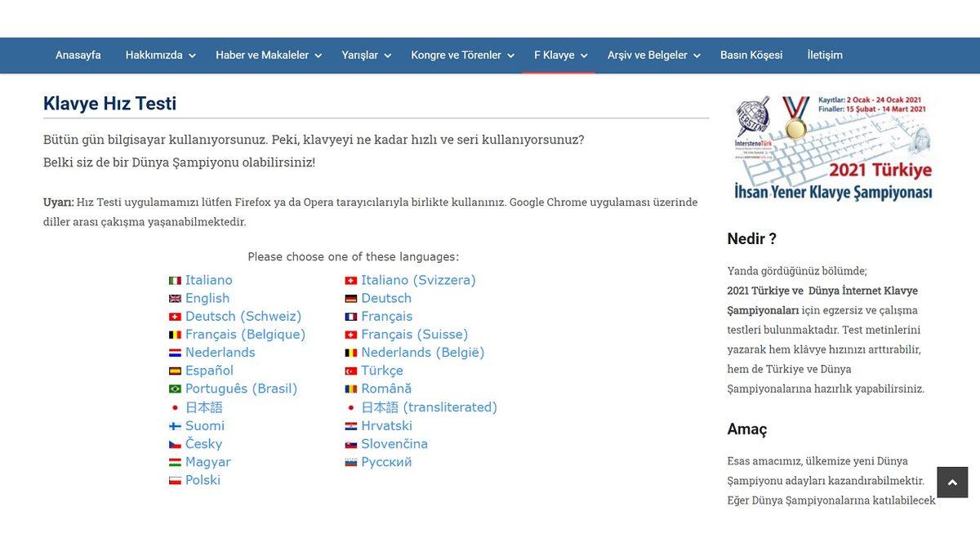This screenshot has width=980, height=551.
Task: Visit the Basın Köşesi page
Action: tap(751, 55)
